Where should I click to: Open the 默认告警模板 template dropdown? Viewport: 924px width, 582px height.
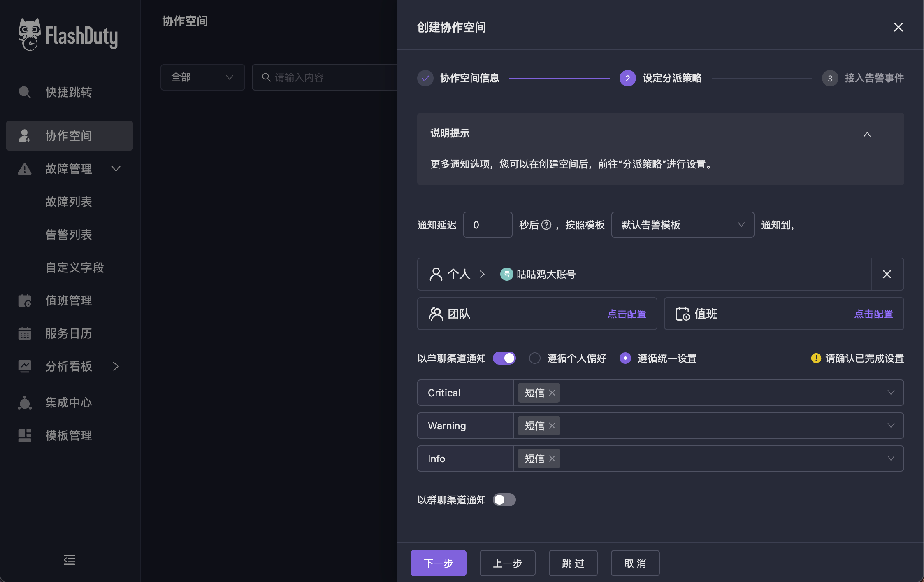[x=682, y=225]
